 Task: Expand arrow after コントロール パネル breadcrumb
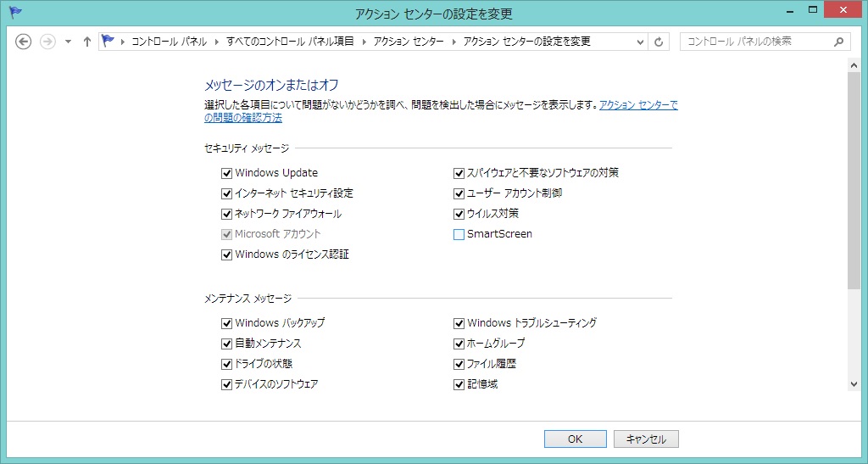216,42
